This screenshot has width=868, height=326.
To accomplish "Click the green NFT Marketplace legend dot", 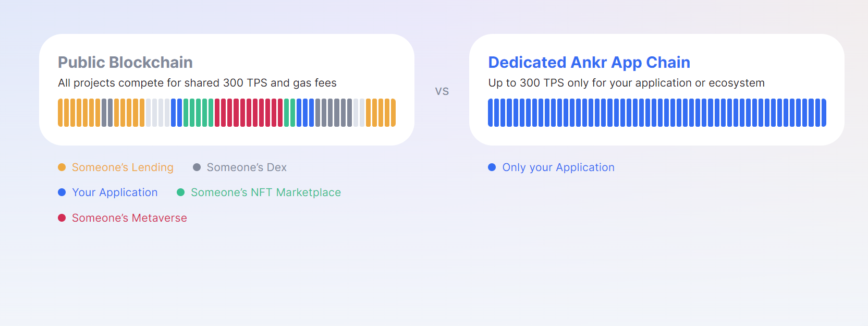I will 180,192.
